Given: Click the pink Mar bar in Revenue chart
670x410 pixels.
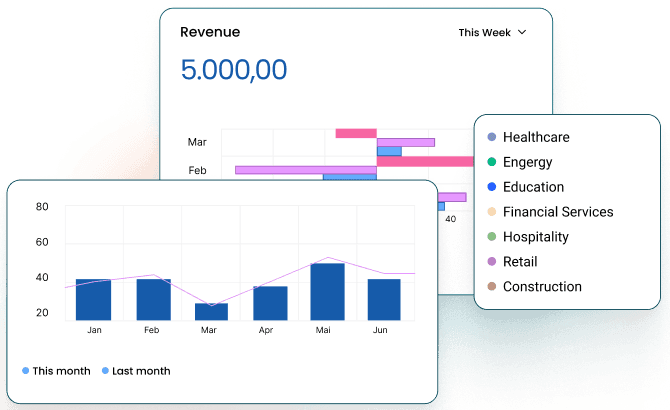Looking at the screenshot, I should tap(355, 133).
